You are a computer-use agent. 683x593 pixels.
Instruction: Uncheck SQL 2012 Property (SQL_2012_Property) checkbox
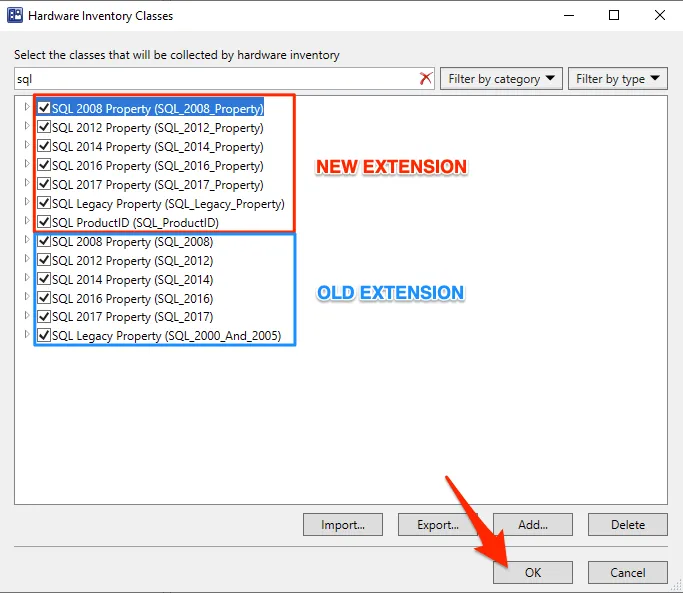pos(44,127)
